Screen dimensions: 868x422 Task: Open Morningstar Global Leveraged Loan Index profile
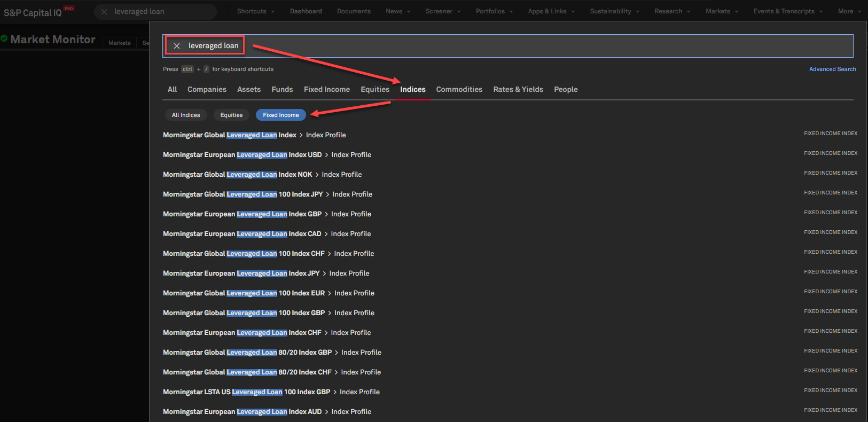tap(254, 135)
